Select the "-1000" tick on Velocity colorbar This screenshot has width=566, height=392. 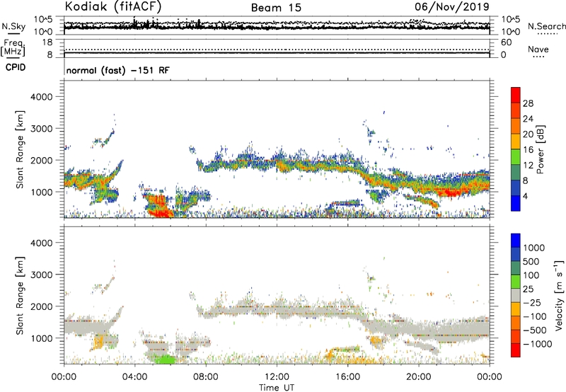point(537,344)
